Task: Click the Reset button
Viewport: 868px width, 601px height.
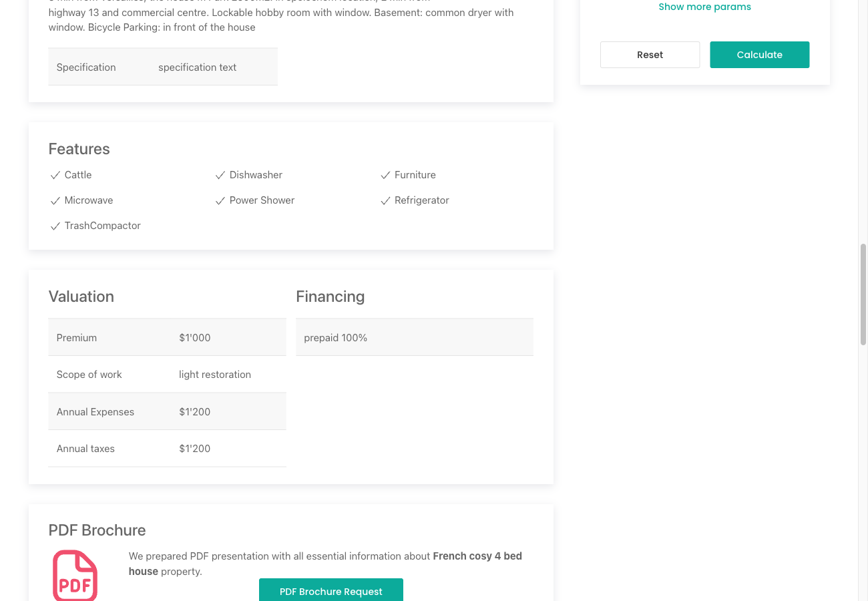Action: (649, 54)
